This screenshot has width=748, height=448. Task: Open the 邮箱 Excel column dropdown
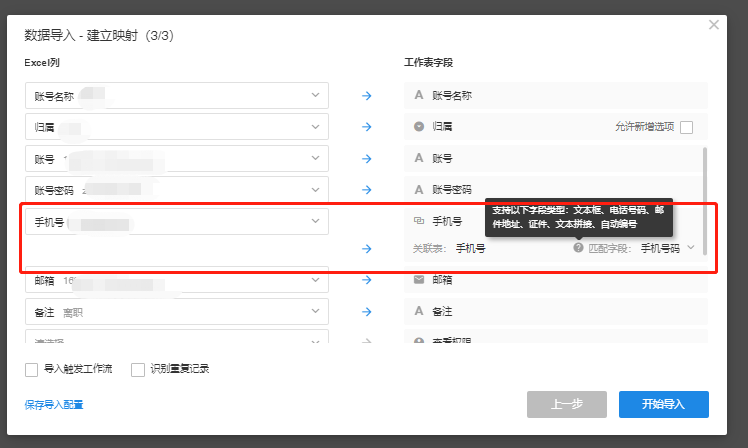click(315, 280)
